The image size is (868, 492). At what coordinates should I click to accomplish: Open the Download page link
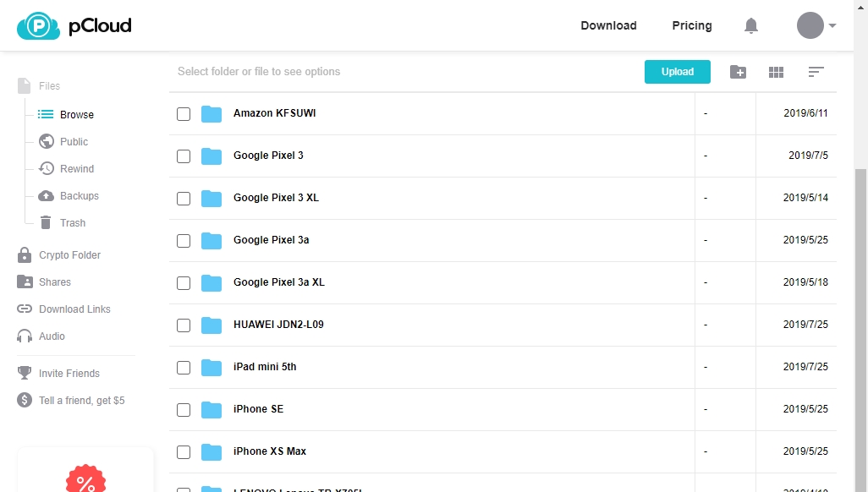[608, 25]
